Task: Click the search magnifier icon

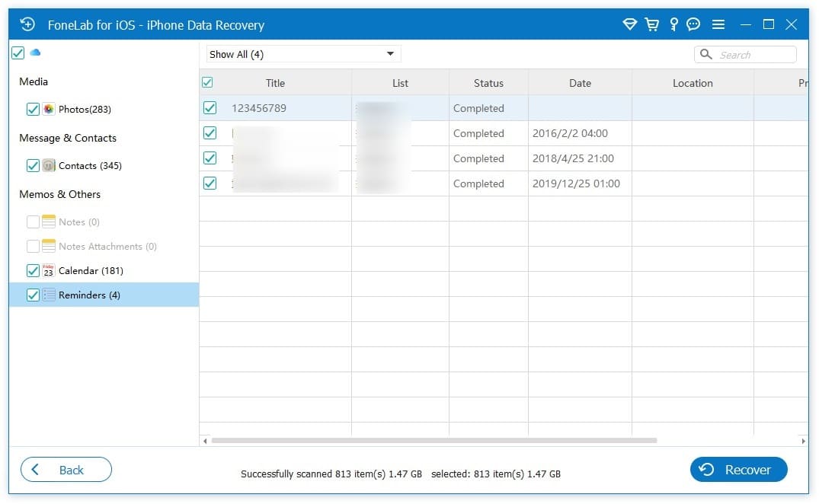Action: (x=705, y=54)
